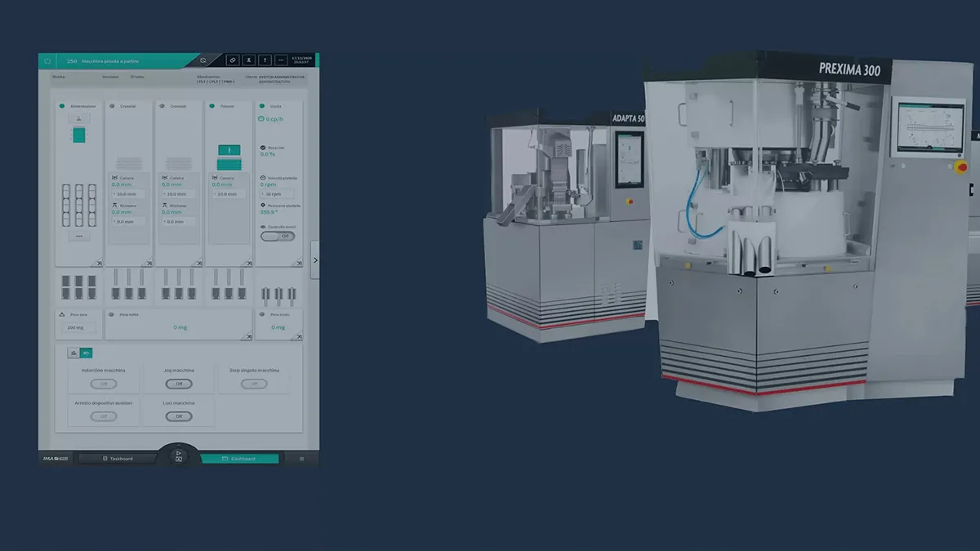Edit the Peso tara 100 mg field
The image size is (980, 551).
pyautogui.click(x=81, y=327)
